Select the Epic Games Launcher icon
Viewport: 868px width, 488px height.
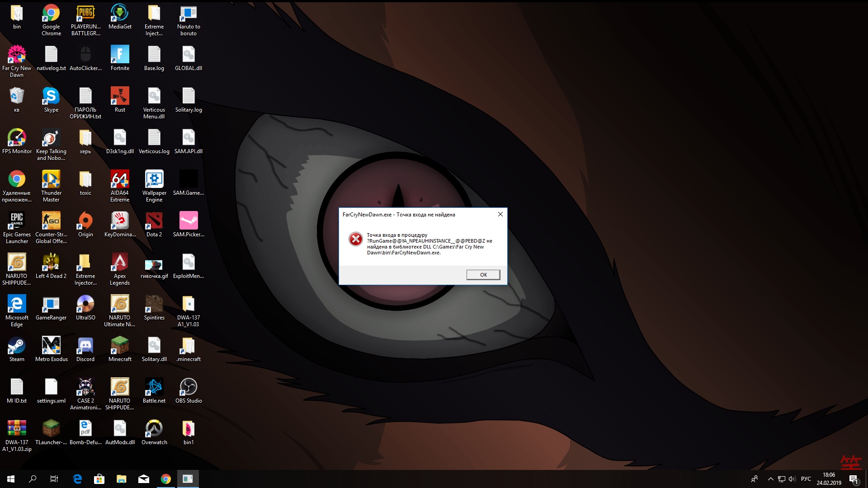(17, 221)
